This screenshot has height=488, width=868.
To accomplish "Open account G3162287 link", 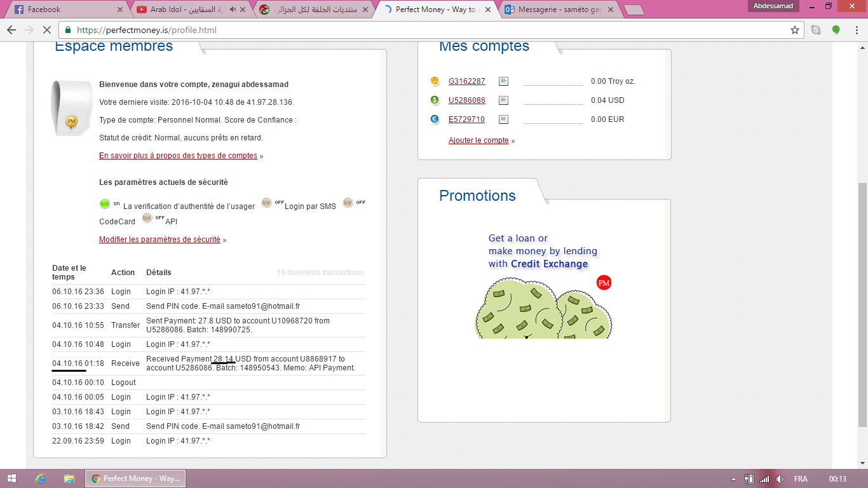I will click(467, 81).
